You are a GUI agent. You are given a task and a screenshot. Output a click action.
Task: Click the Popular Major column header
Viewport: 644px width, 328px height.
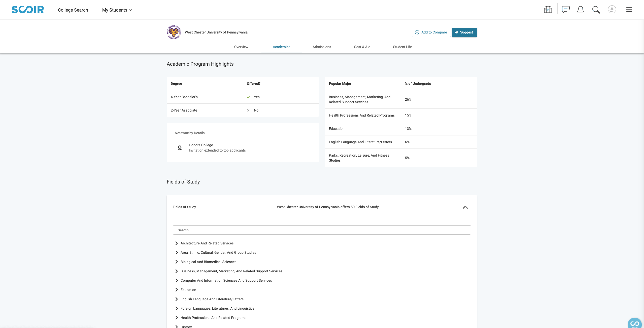(340, 84)
